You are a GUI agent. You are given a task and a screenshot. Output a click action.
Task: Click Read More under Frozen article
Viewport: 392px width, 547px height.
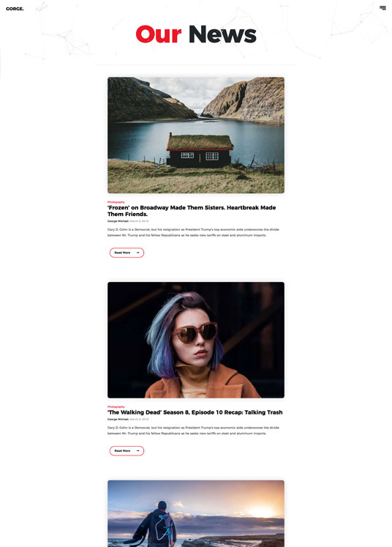[127, 253]
